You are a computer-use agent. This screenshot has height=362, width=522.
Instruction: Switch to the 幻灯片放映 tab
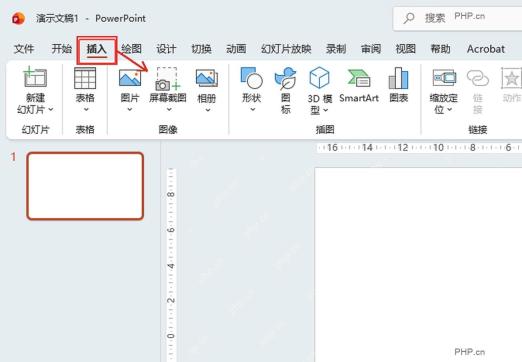286,49
